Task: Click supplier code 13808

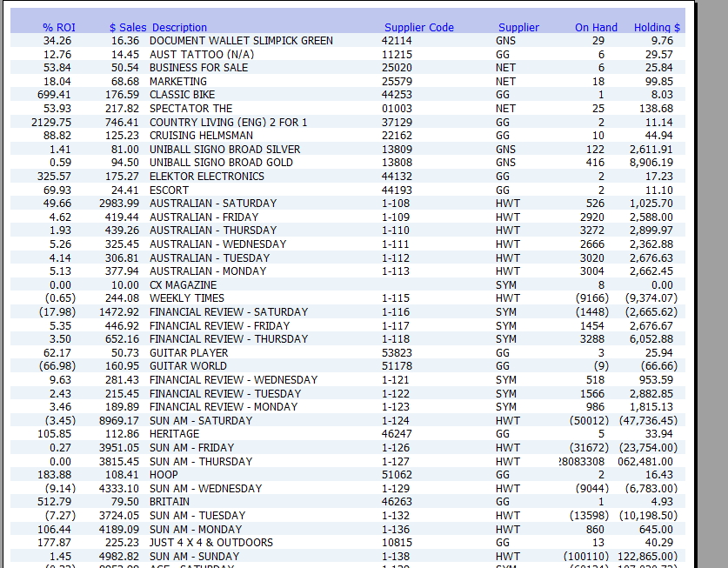Action: point(397,163)
